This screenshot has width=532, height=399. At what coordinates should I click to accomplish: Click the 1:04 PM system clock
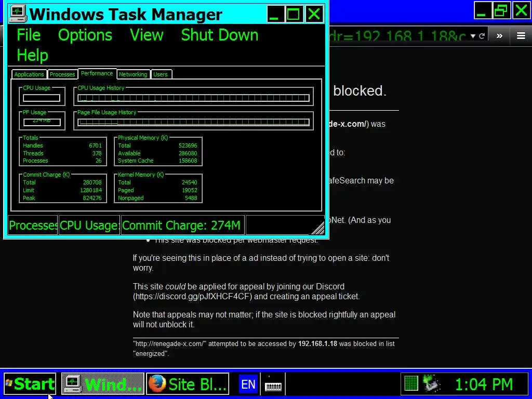point(484,384)
